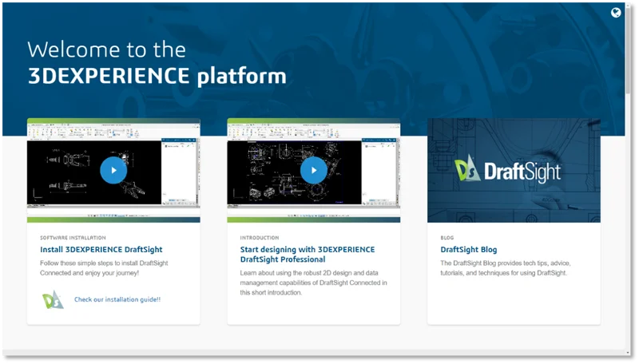
Task: Click the scrollbar down arrow
Action: tap(628, 353)
